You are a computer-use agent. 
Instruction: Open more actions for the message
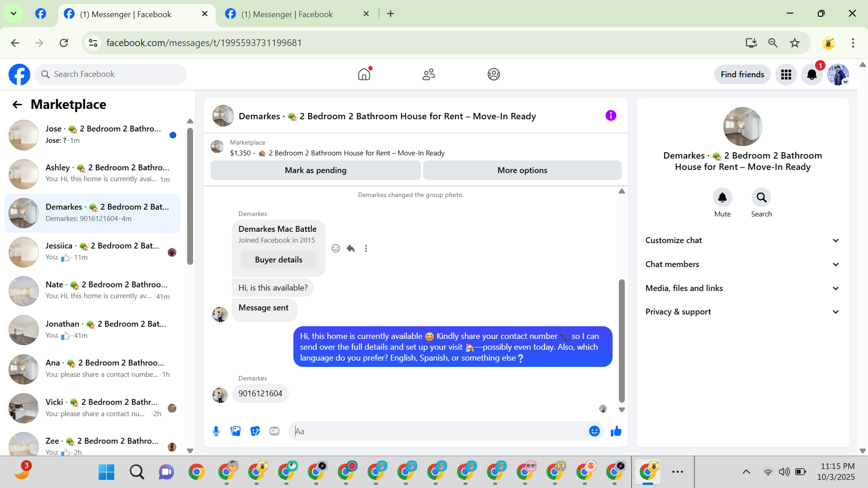pyautogui.click(x=366, y=249)
